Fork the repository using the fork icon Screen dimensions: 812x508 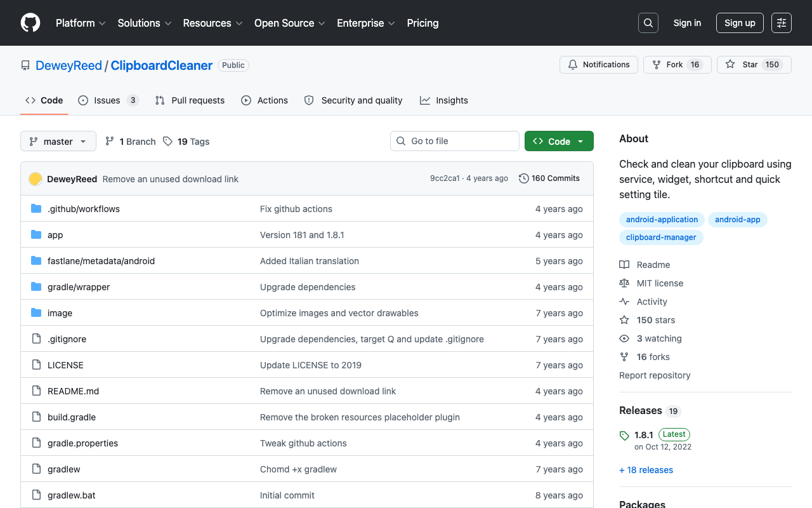pyautogui.click(x=657, y=65)
